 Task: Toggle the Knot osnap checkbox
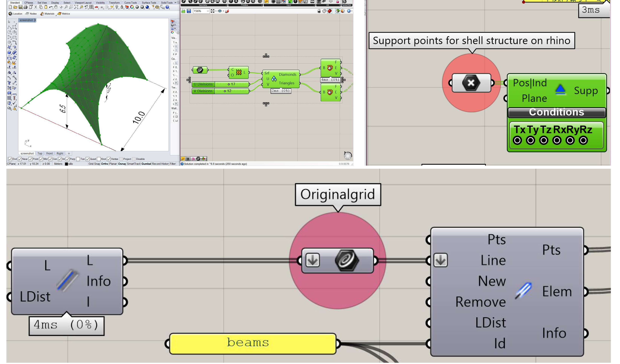click(x=99, y=159)
